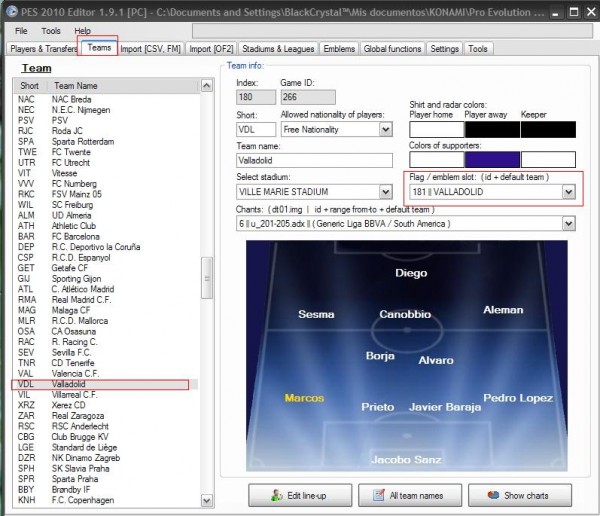Click the Show charts button
This screenshot has width=600, height=516.
click(520, 495)
